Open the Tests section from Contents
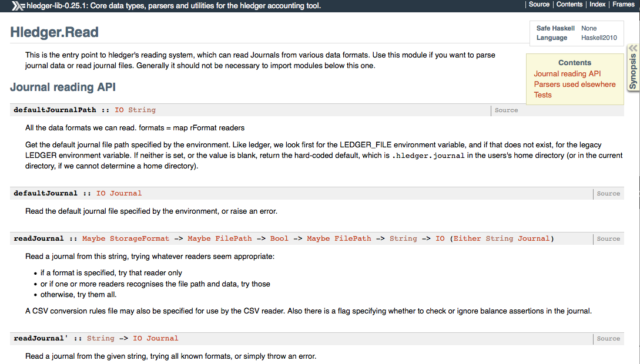This screenshot has width=640, height=364. (x=542, y=95)
